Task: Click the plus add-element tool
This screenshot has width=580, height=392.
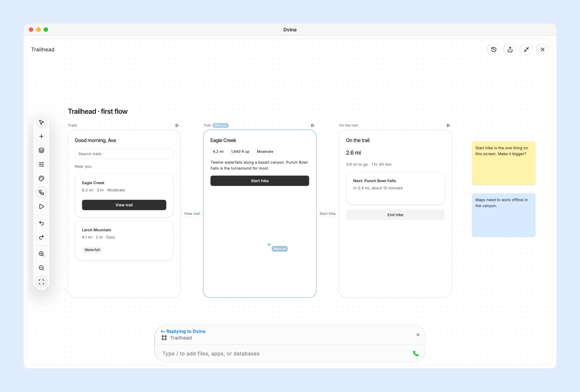Action: pyautogui.click(x=41, y=136)
